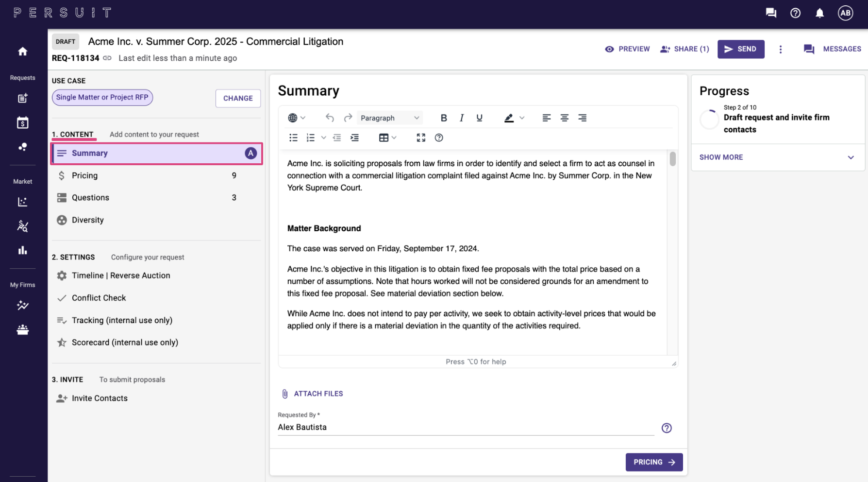Expand Show More in Progress panel

777,157
